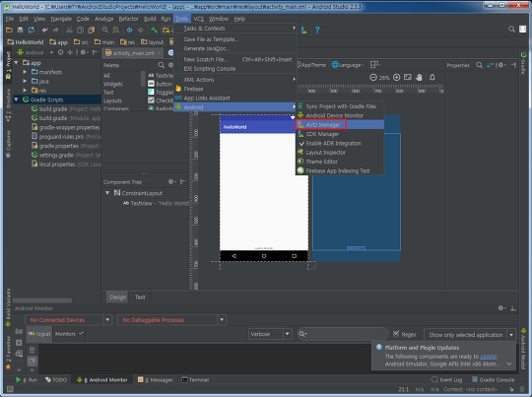This screenshot has width=532, height=397.
Task: Open the layout variants dropdown icon
Action: tap(375, 64)
